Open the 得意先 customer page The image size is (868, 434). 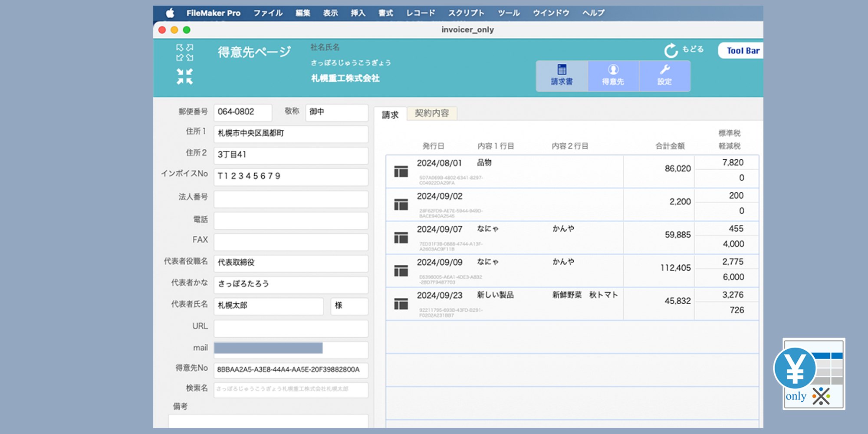coord(613,76)
